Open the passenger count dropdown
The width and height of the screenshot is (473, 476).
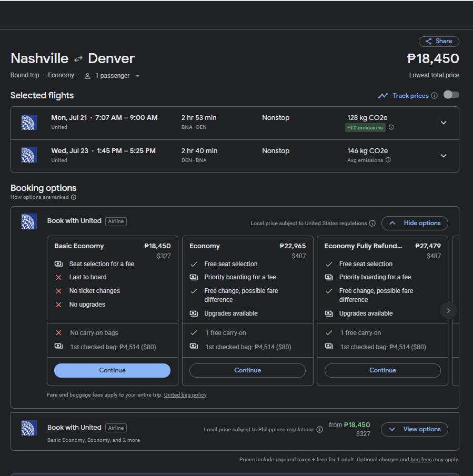(x=137, y=76)
